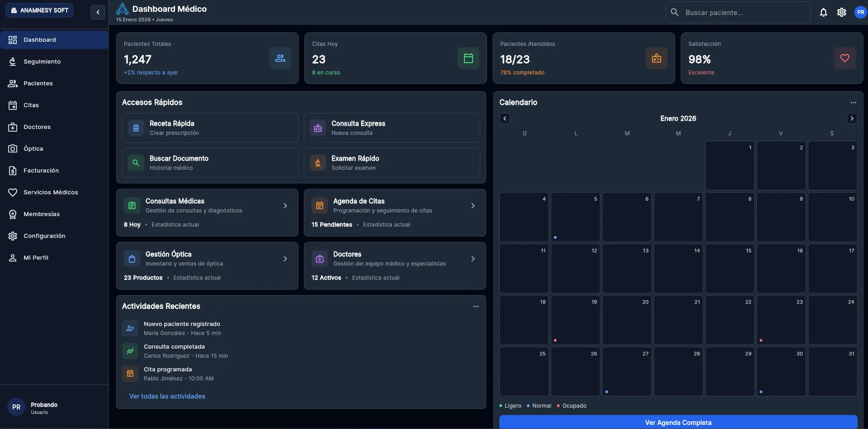Open the notifications bell
868x429 pixels.
tap(824, 12)
